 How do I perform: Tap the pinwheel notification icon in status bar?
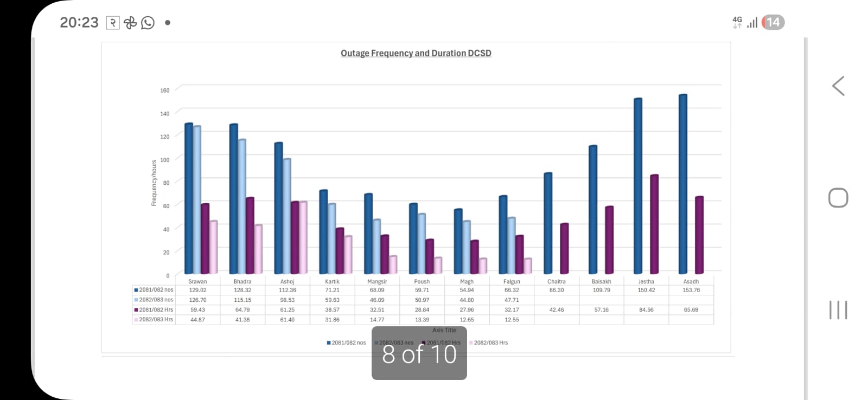(130, 23)
